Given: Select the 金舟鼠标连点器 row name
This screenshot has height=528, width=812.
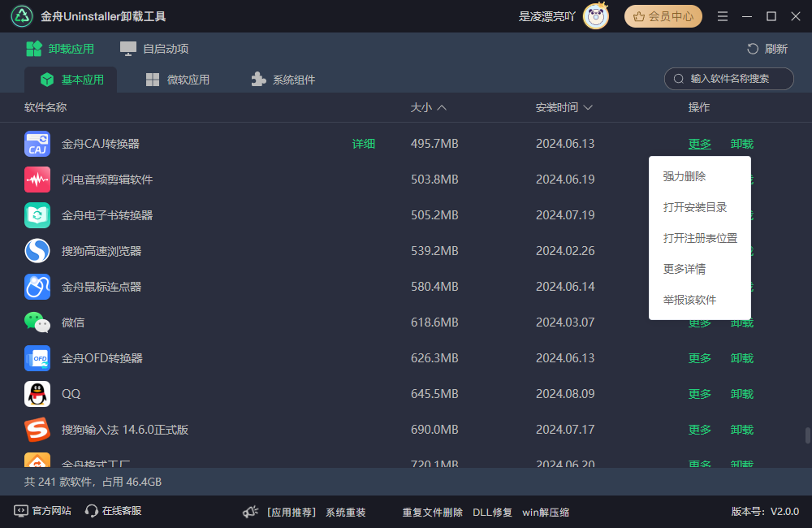Looking at the screenshot, I should point(101,287).
